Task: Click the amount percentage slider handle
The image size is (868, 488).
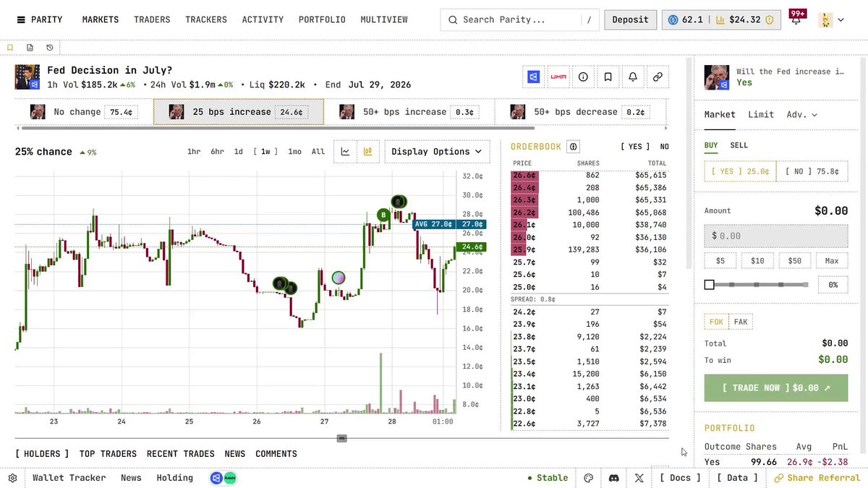Action: (710, 285)
